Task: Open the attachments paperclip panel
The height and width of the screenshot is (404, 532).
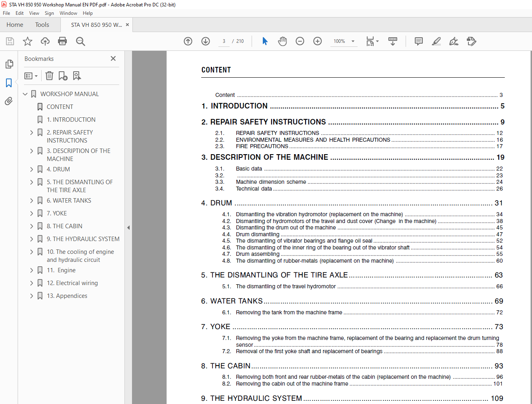Action: coord(9,101)
